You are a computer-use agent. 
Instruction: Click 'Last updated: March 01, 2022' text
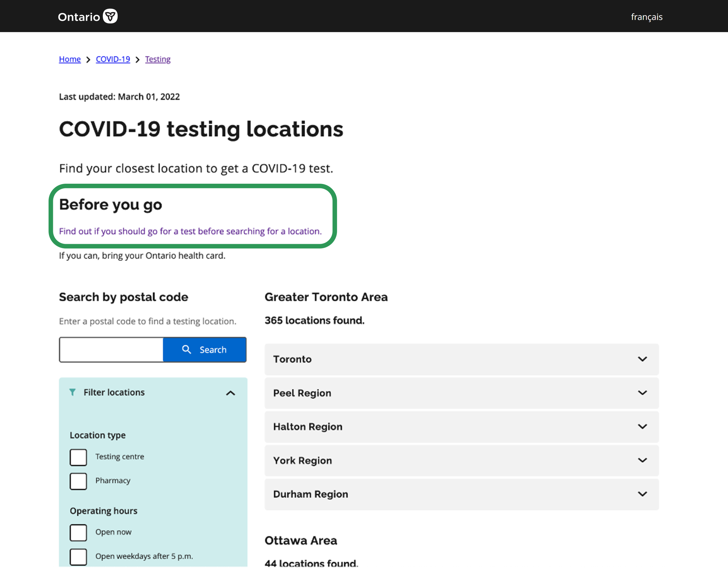tap(119, 97)
